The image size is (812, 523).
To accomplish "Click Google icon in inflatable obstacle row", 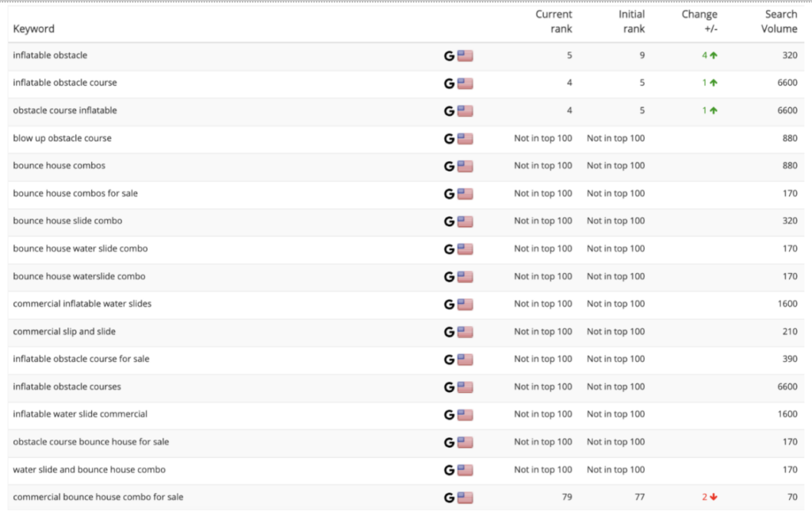I will pos(449,56).
